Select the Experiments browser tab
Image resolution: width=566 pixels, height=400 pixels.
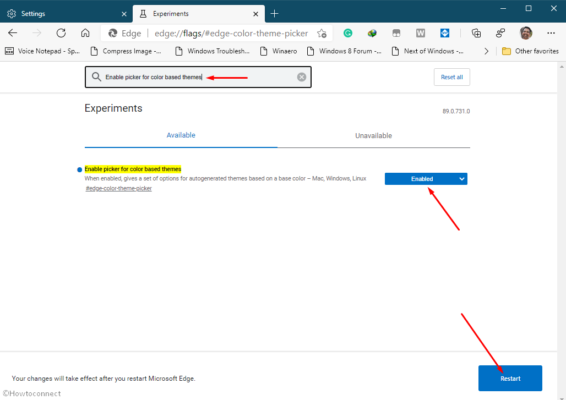[199, 14]
